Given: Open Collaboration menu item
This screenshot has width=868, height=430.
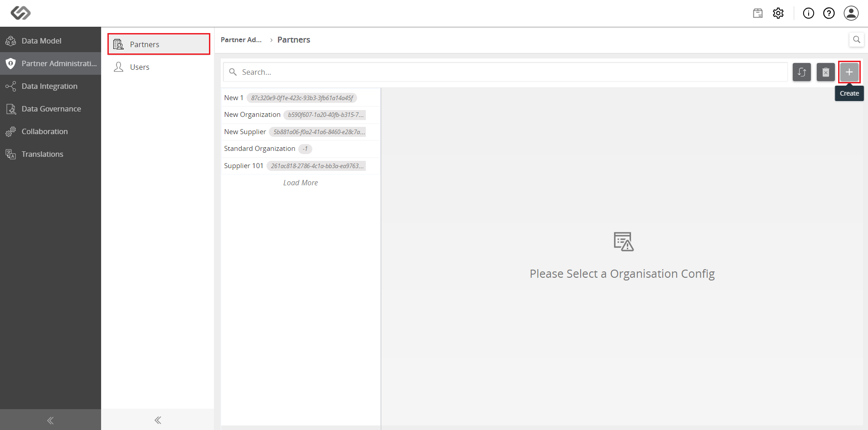Looking at the screenshot, I should [50, 131].
